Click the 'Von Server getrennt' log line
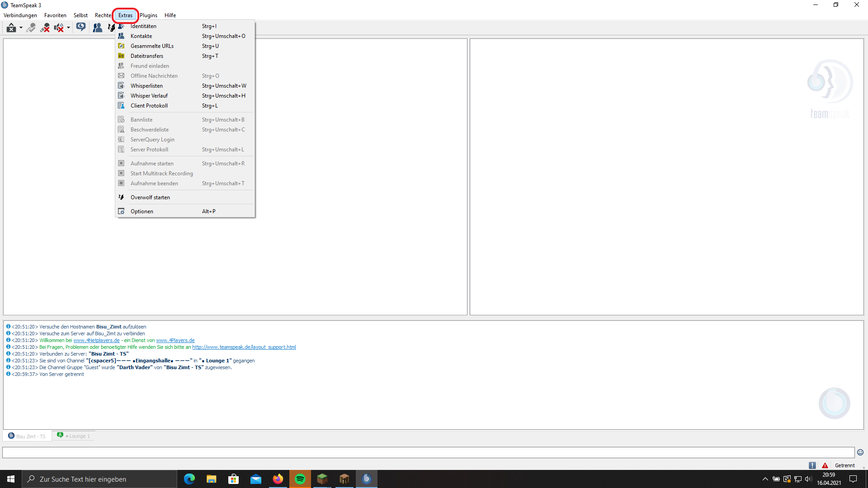 [45, 374]
